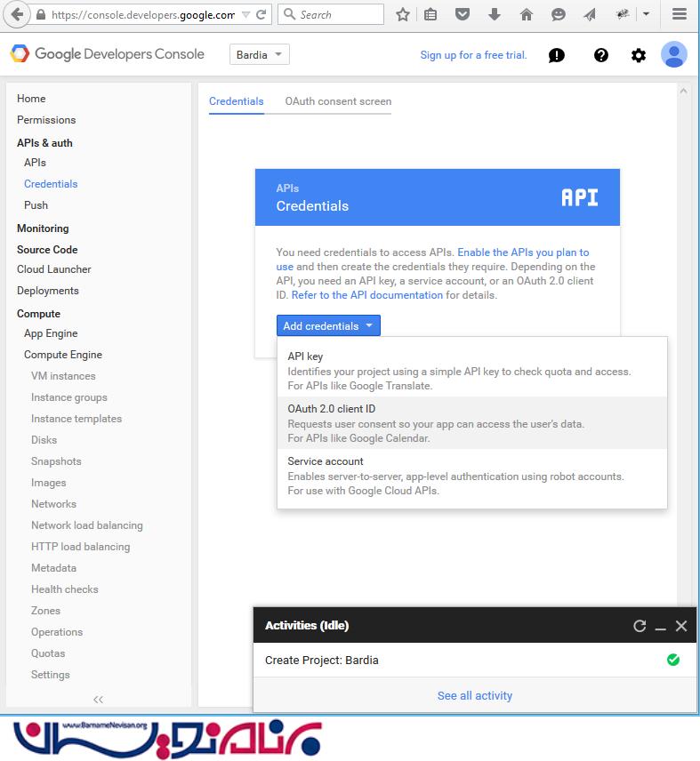Click the Google Developers Console logo
This screenshot has height=761, width=700.
[x=108, y=54]
